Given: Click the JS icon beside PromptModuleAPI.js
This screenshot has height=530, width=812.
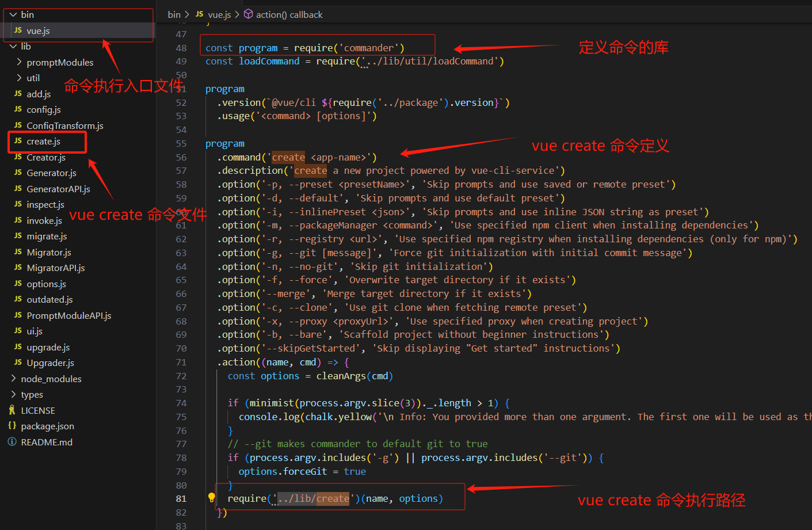Looking at the screenshot, I should tap(18, 315).
